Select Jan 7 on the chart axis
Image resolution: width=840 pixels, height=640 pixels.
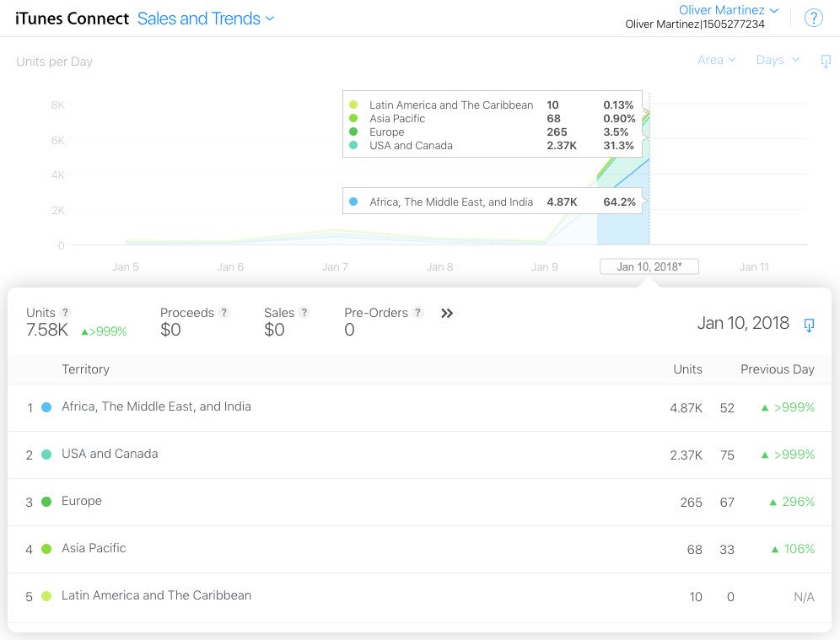pyautogui.click(x=335, y=266)
